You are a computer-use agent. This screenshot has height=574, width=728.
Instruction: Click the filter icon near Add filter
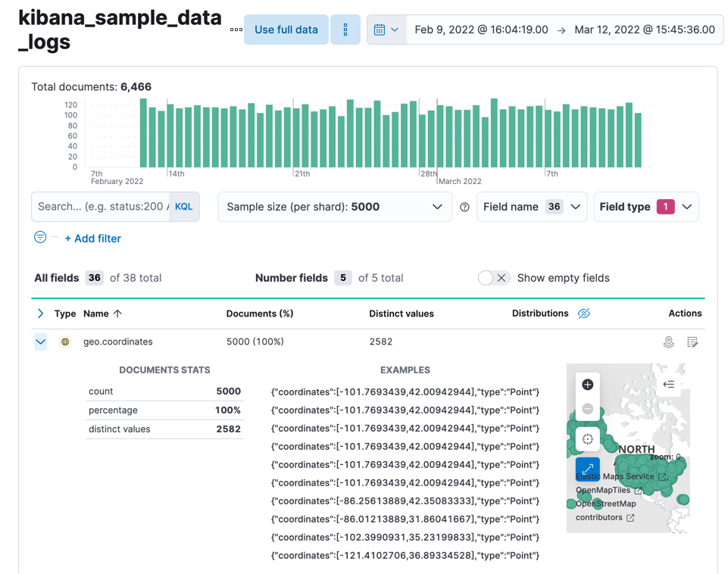point(39,237)
